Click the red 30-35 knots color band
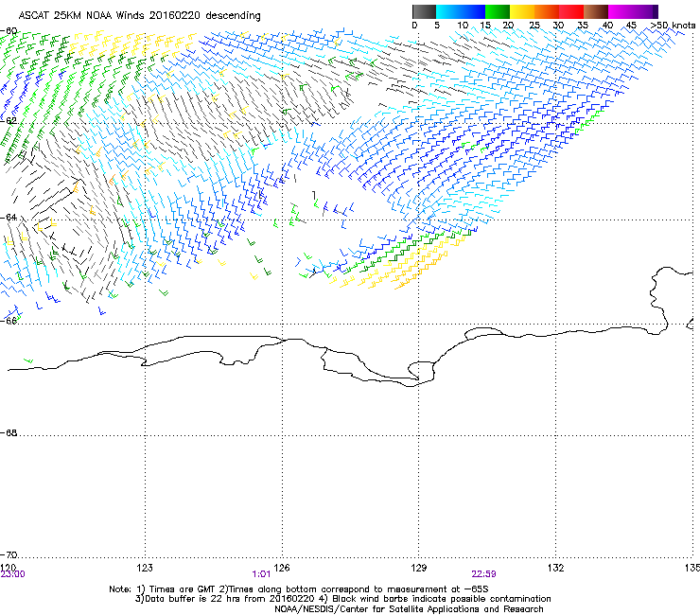700x615 pixels. coord(571,11)
